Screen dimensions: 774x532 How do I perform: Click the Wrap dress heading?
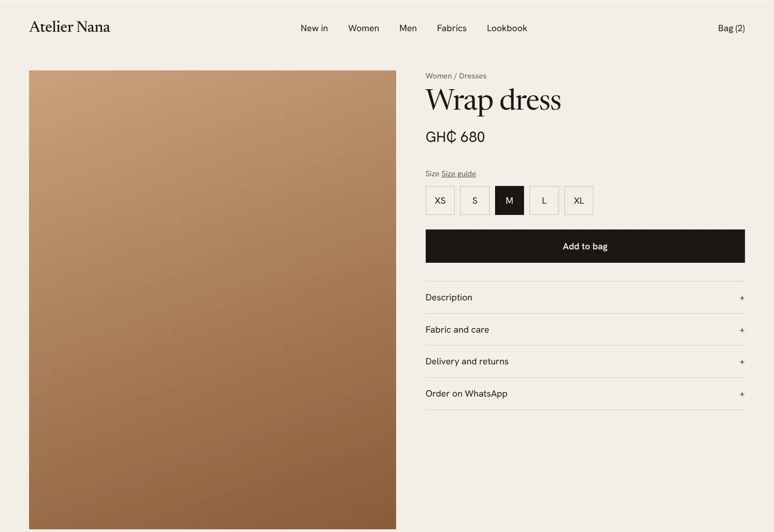tap(493, 100)
